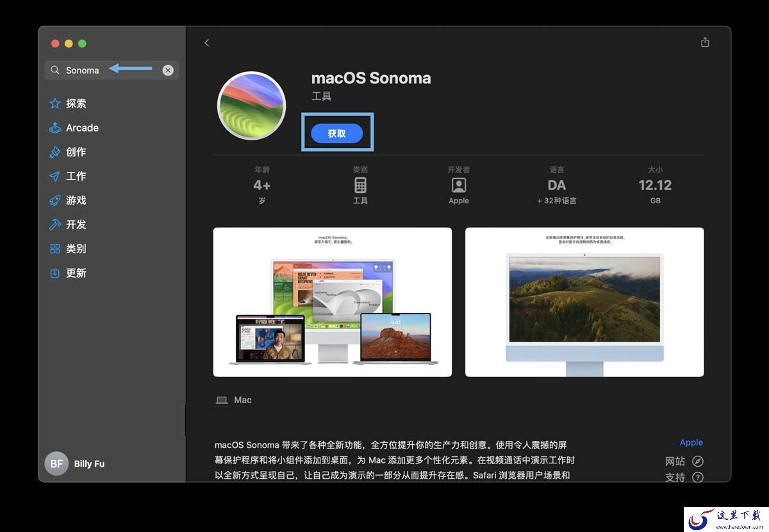Click the magnifying glass search icon
This screenshot has width=769, height=532.
55,71
